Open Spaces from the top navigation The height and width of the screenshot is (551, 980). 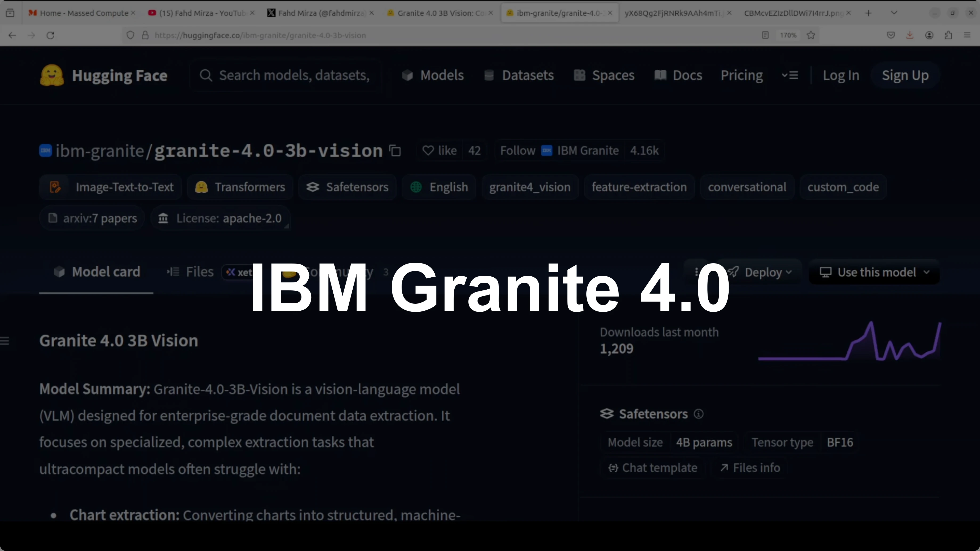(613, 75)
